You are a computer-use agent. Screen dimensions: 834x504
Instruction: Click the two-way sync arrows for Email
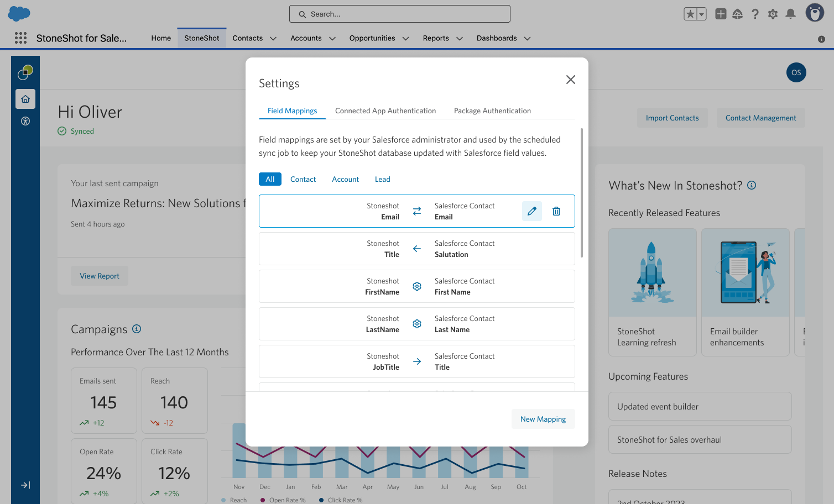click(417, 211)
